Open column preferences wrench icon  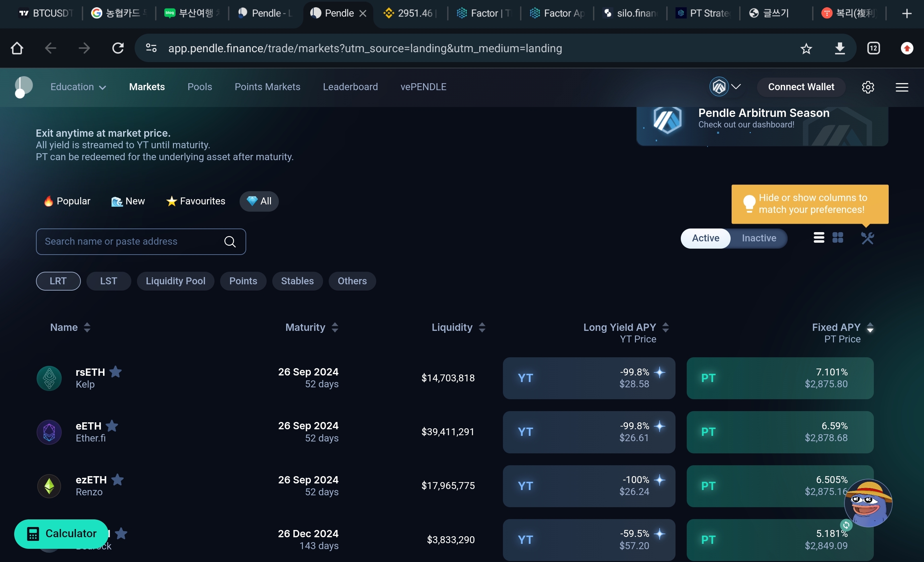tap(867, 238)
